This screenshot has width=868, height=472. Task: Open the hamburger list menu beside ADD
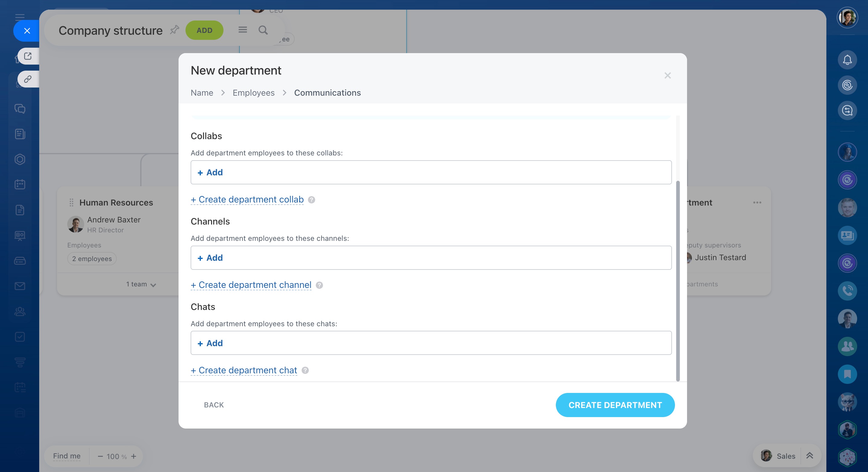(x=242, y=30)
